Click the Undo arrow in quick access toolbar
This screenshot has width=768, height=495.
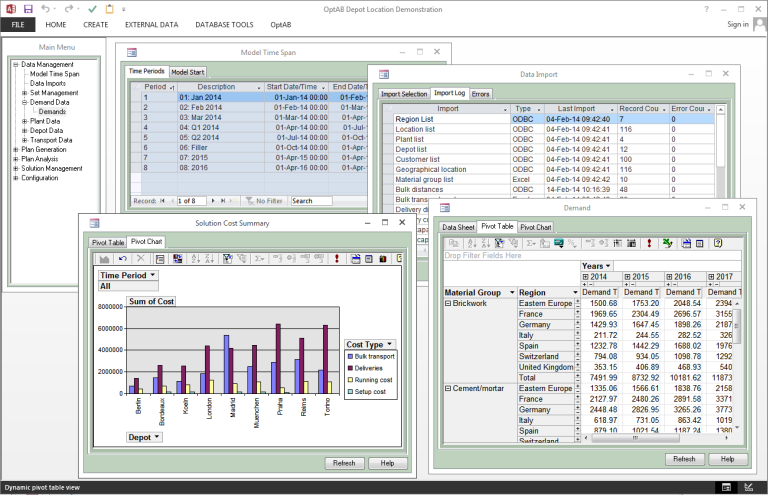click(x=45, y=9)
